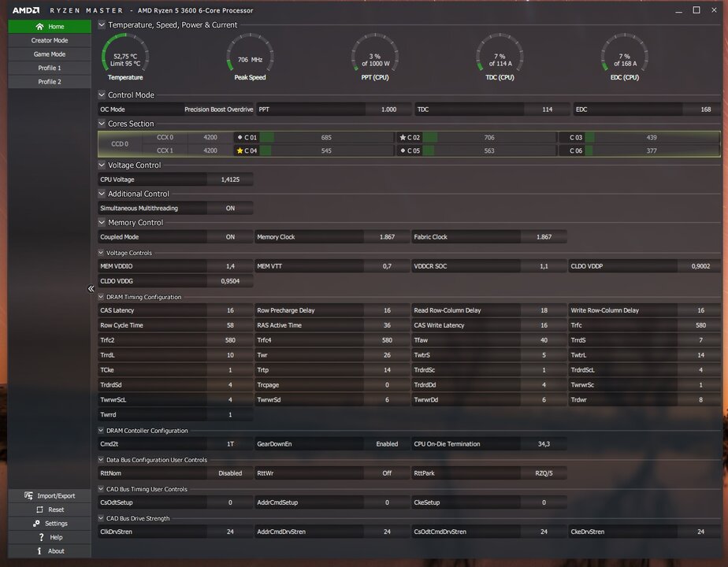Toggle Coupled Mode ON value
This screenshot has height=567, width=728.
pyautogui.click(x=230, y=237)
